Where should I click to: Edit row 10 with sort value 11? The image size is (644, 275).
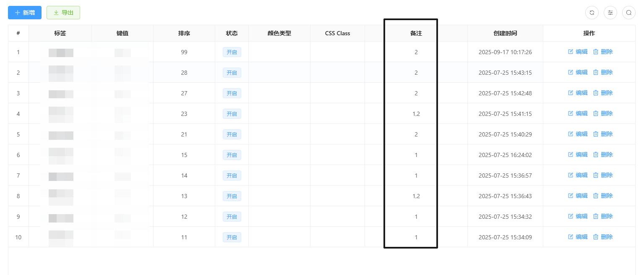coord(578,237)
